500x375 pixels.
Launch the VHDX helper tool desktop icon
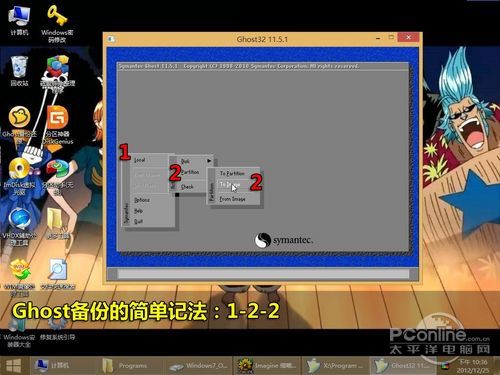click(x=19, y=227)
